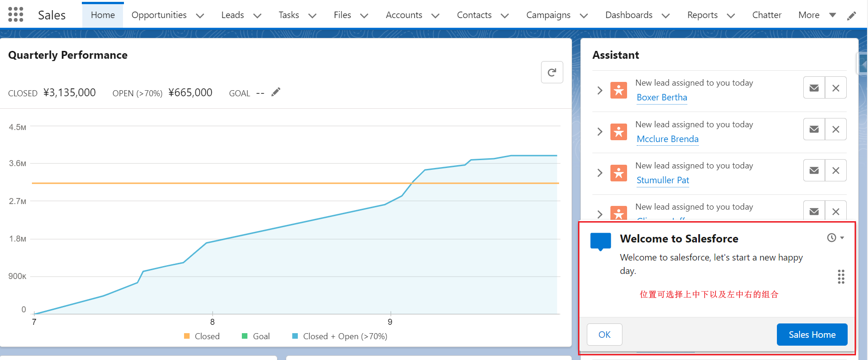Viewport: 868px width, 360px height.
Task: Open the Leads tab dropdown arrow
Action: click(257, 16)
